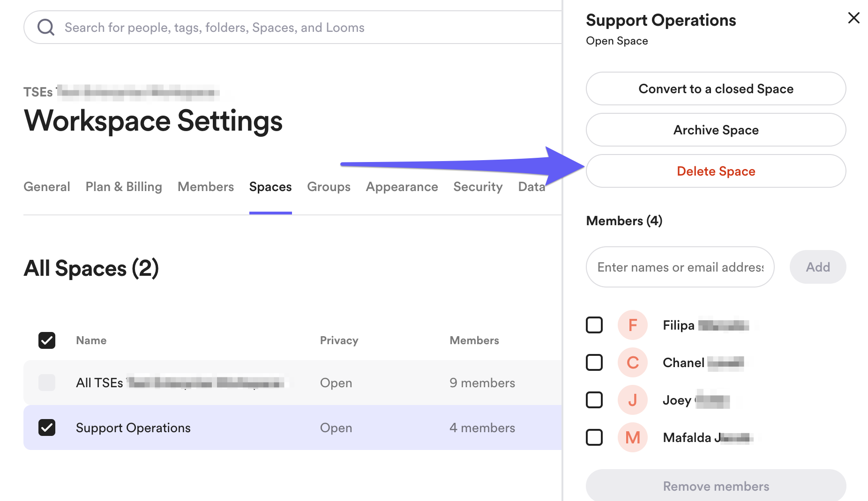The width and height of the screenshot is (868, 501).
Task: Uncheck the Support Operations row checkbox
Action: pyautogui.click(x=47, y=427)
